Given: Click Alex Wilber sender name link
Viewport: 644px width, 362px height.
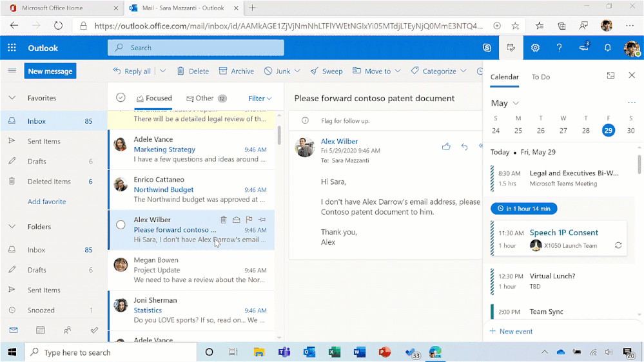Looking at the screenshot, I should click(x=339, y=141).
